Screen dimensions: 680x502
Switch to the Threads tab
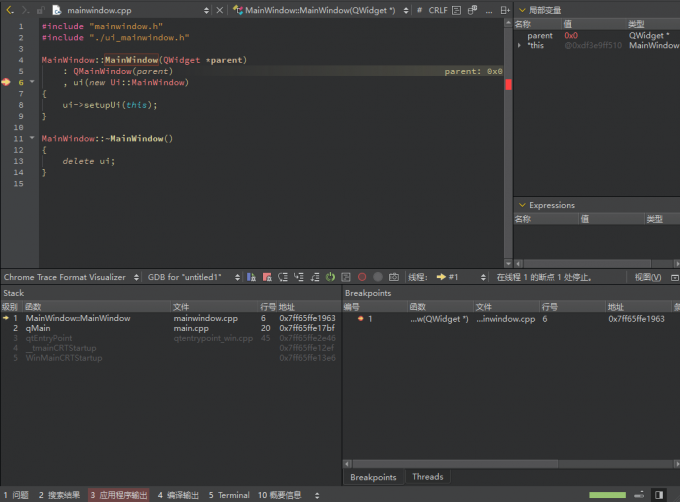[427, 477]
